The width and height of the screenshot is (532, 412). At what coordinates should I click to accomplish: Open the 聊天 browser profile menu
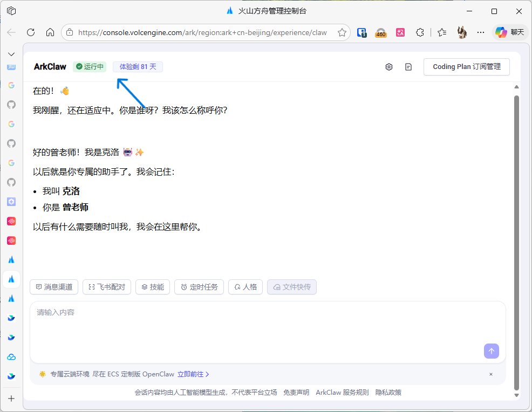click(509, 32)
